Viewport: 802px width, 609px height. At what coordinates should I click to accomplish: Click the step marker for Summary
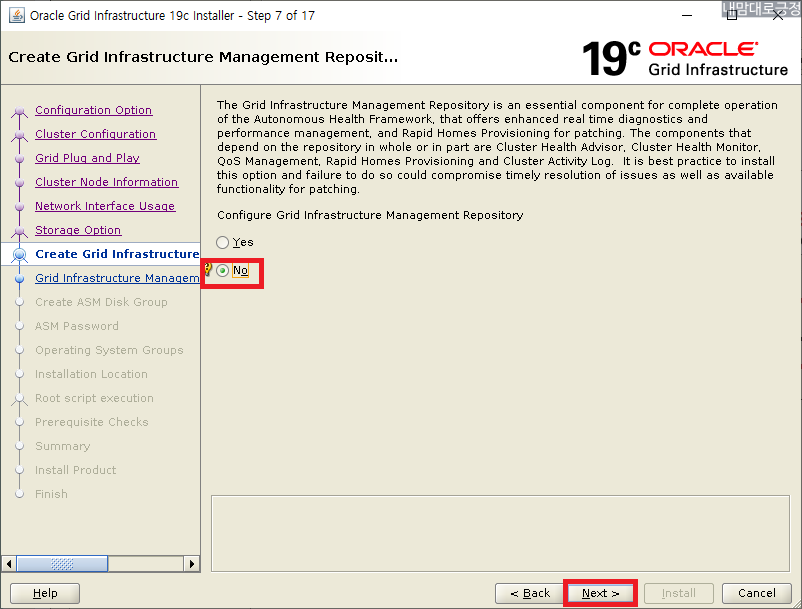coord(19,446)
